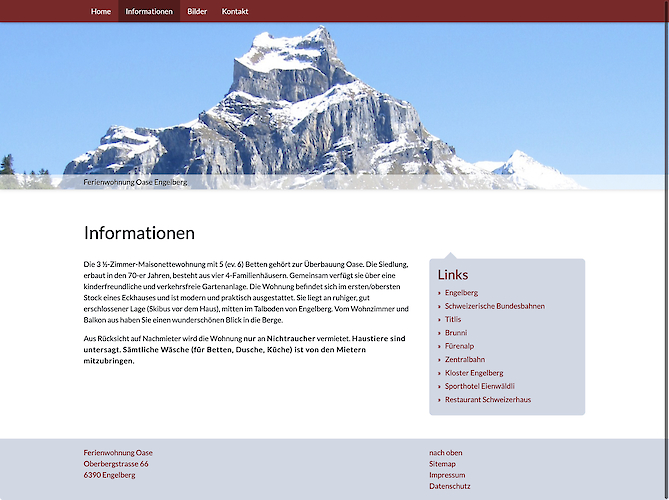
Task: Open the Home menu item
Action: (x=100, y=12)
